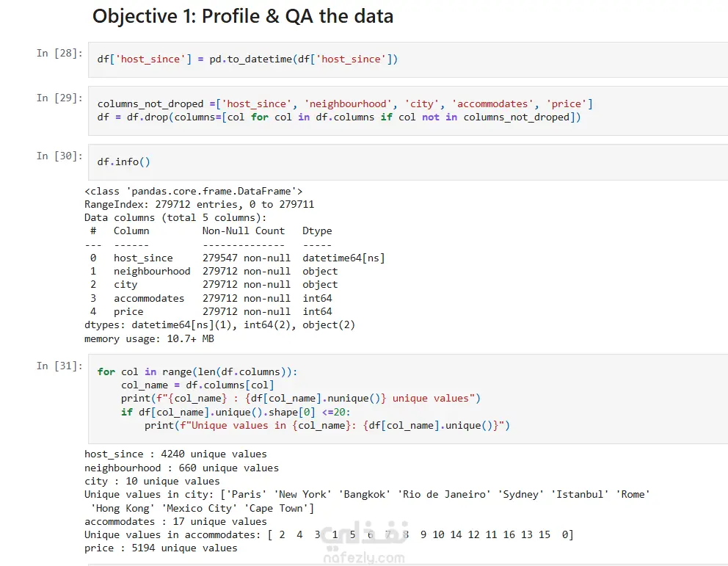Click the columns_not_droped code cell
This screenshot has height=566, width=728.
(407, 111)
